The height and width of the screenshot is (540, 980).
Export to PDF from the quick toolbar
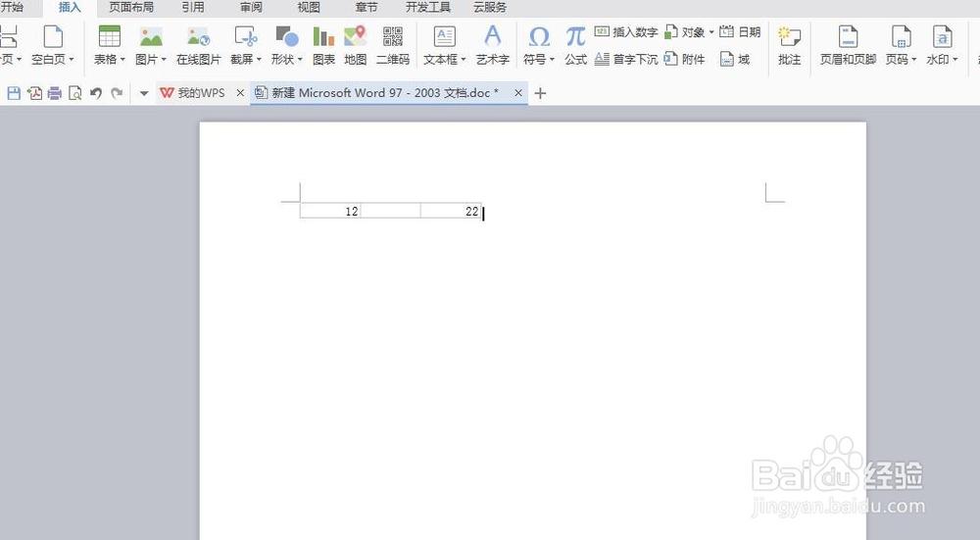point(34,93)
